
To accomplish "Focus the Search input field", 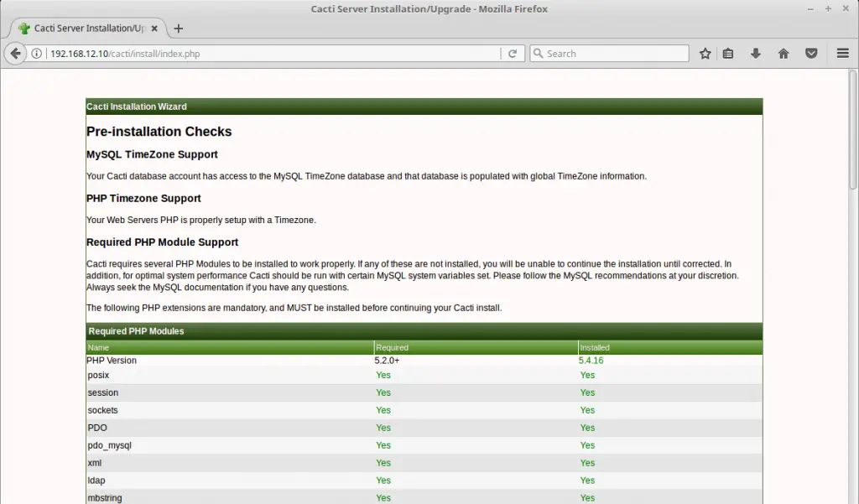I will (609, 53).
